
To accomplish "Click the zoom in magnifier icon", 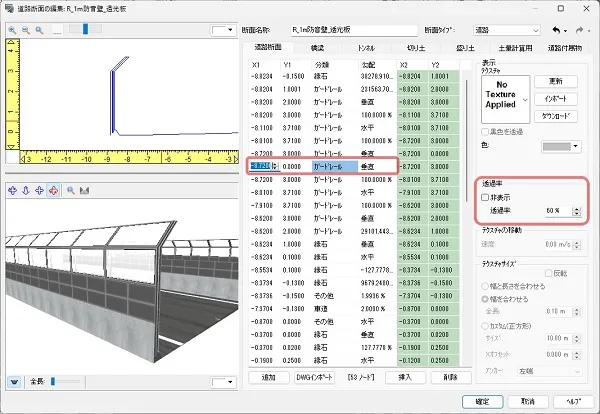I will 12,30.
